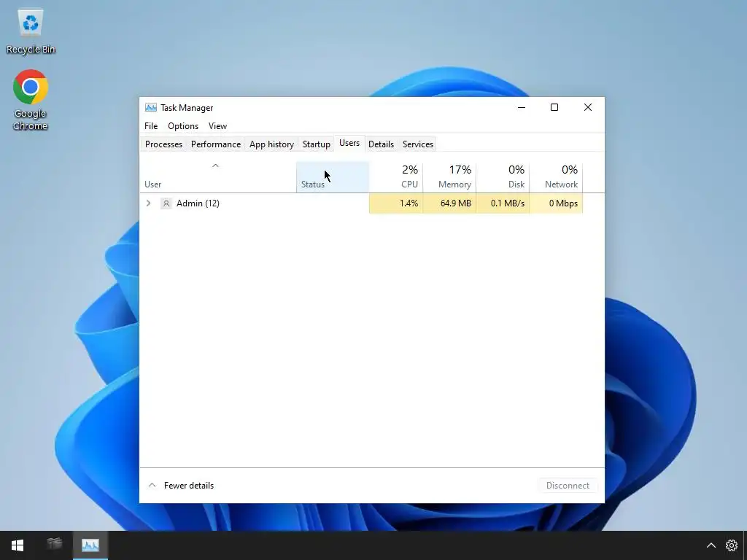Open the second pinned taskbar app icon
This screenshot has width=747, height=560.
click(54, 544)
